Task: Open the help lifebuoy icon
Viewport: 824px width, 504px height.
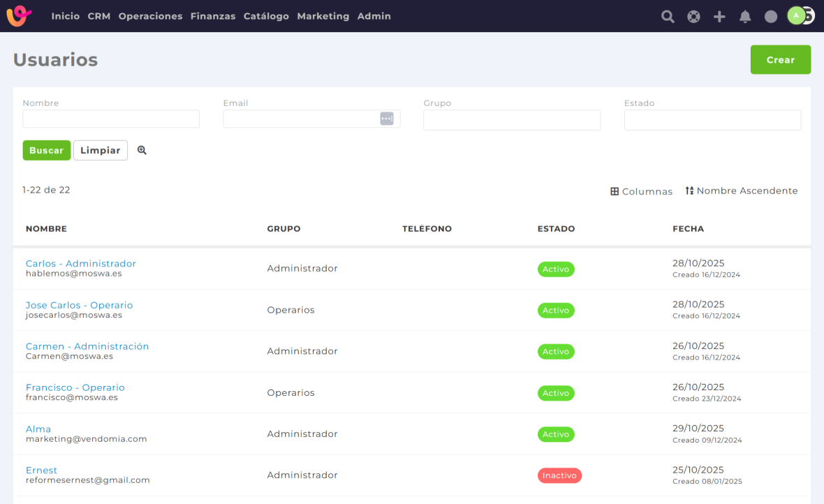Action: tap(693, 17)
